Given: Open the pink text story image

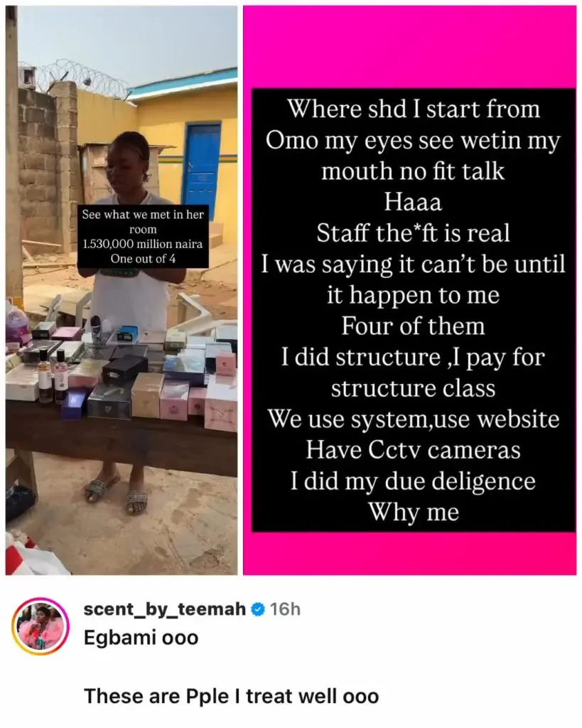Looking at the screenshot, I should [410, 290].
